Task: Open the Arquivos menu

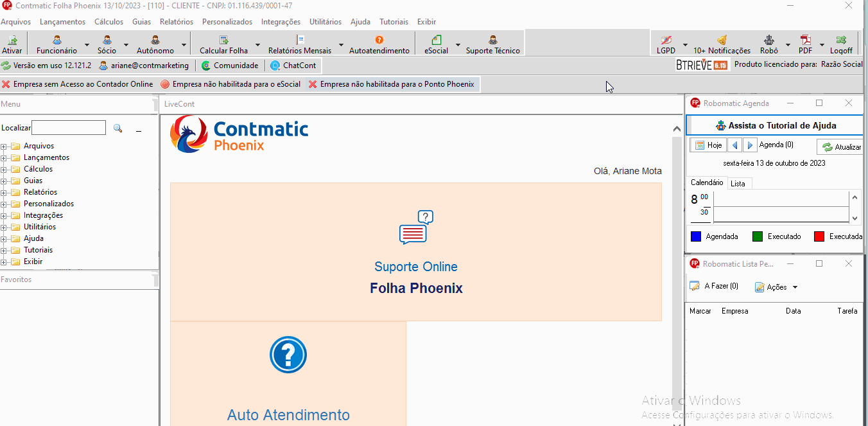Action: (x=16, y=21)
